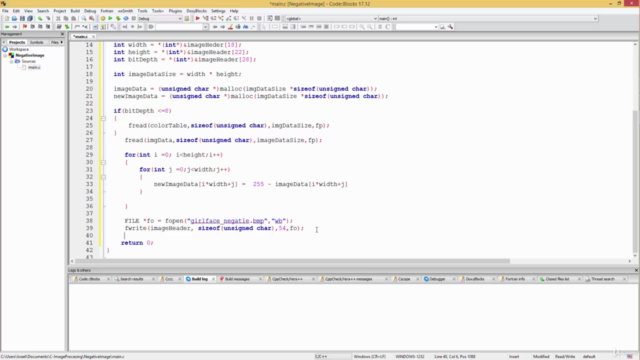Click the red Debug/Continue arrow icon
Viewport: 640px width, 360px height.
click(x=198, y=18)
